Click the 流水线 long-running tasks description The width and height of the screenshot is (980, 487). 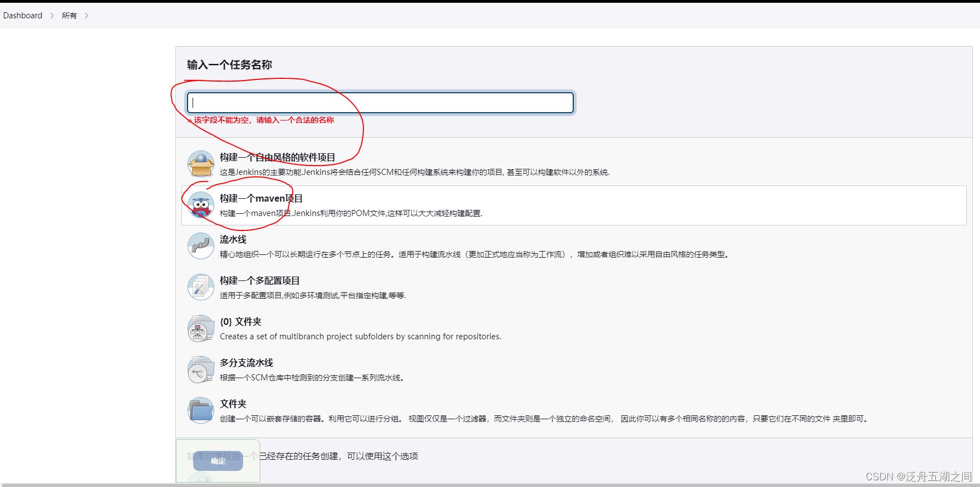click(476, 254)
